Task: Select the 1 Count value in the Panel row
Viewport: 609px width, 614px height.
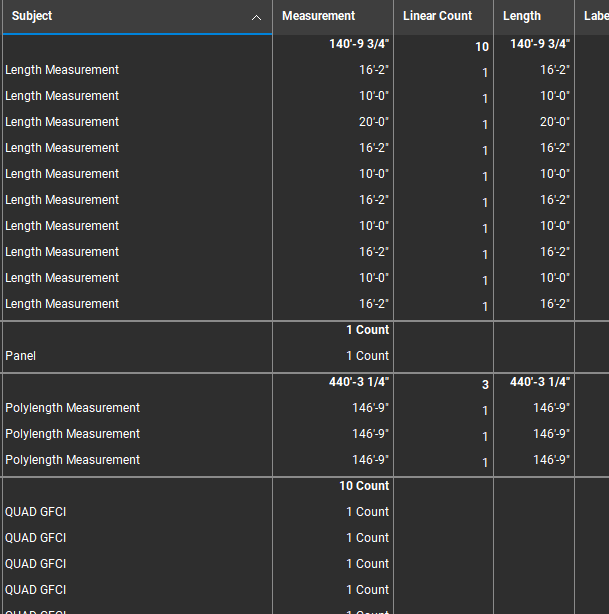Action: [x=368, y=356]
